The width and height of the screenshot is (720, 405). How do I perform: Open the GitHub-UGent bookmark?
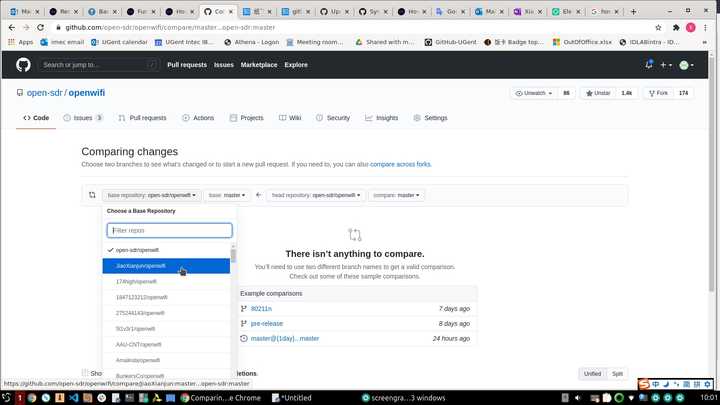450,42
